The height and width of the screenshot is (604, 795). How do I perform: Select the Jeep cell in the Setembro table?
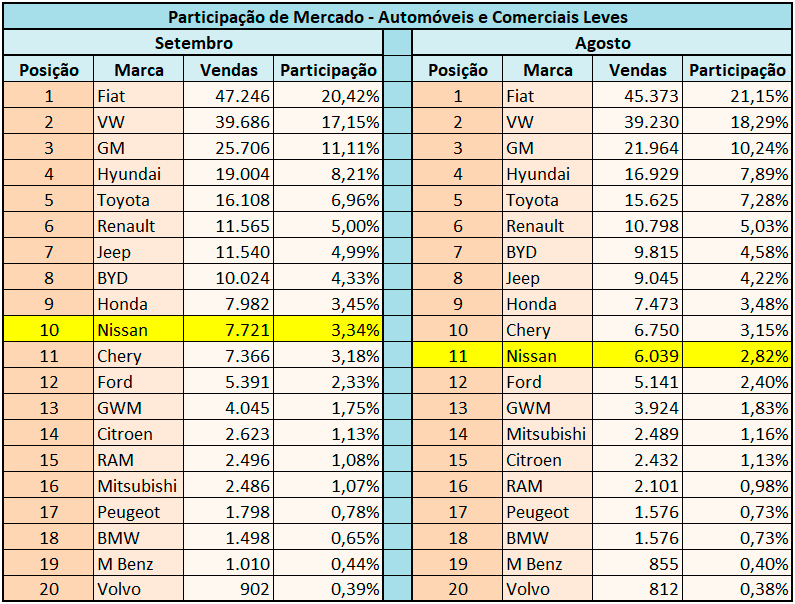coord(139,252)
